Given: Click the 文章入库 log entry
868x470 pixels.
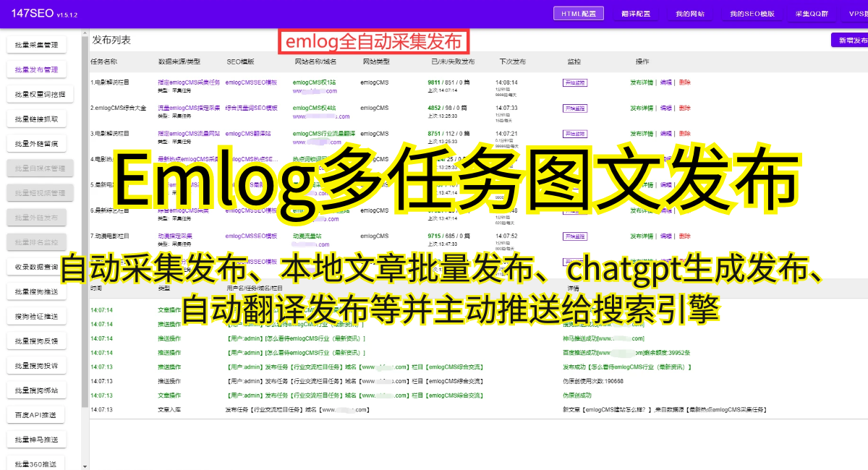Looking at the screenshot, I should [x=169, y=410].
